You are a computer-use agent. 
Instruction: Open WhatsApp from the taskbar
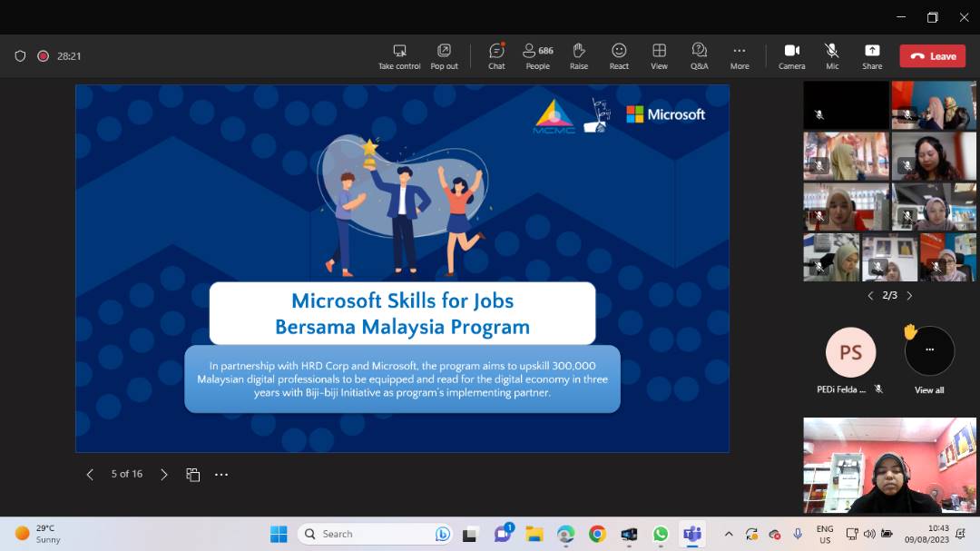click(x=660, y=534)
